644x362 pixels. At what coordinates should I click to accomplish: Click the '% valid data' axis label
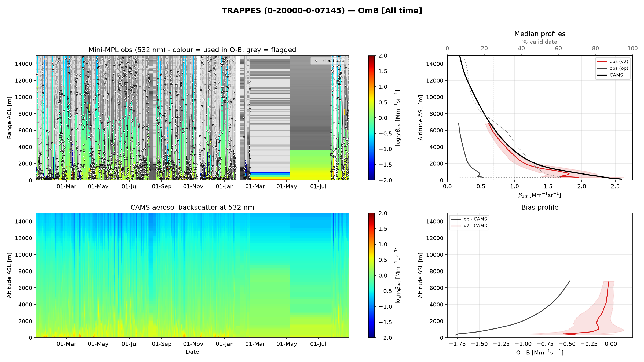(x=540, y=42)
